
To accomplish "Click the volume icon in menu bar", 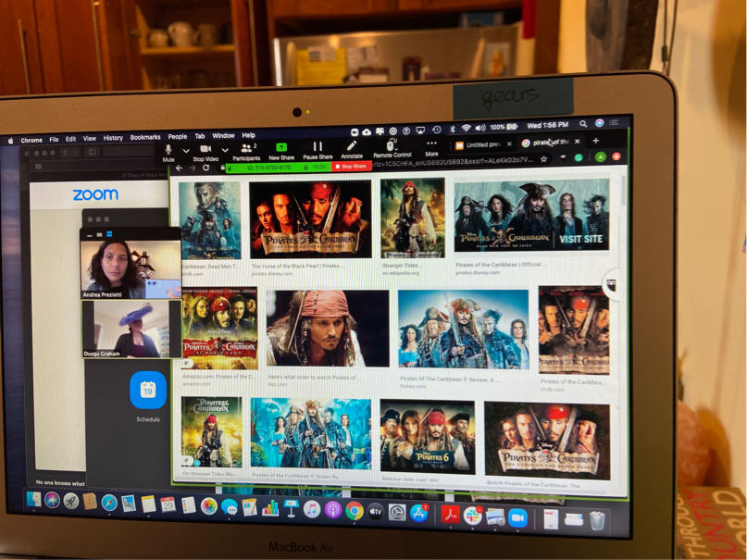I will click(x=480, y=128).
